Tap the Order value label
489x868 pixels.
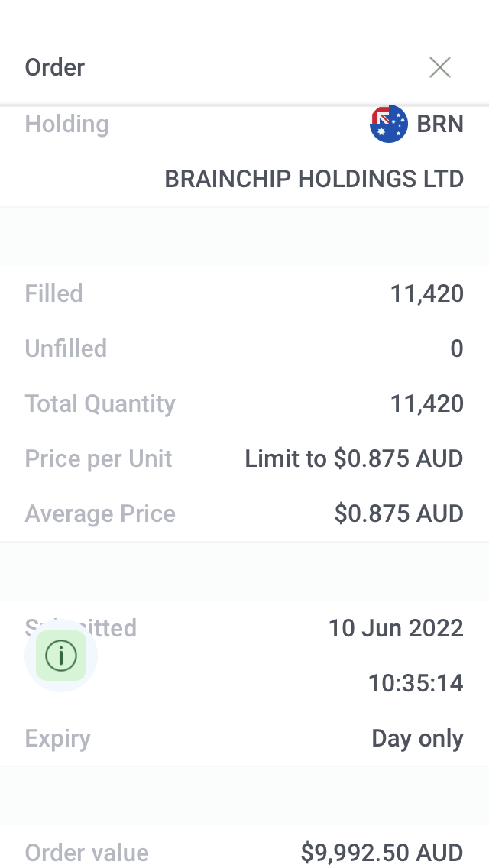87,852
